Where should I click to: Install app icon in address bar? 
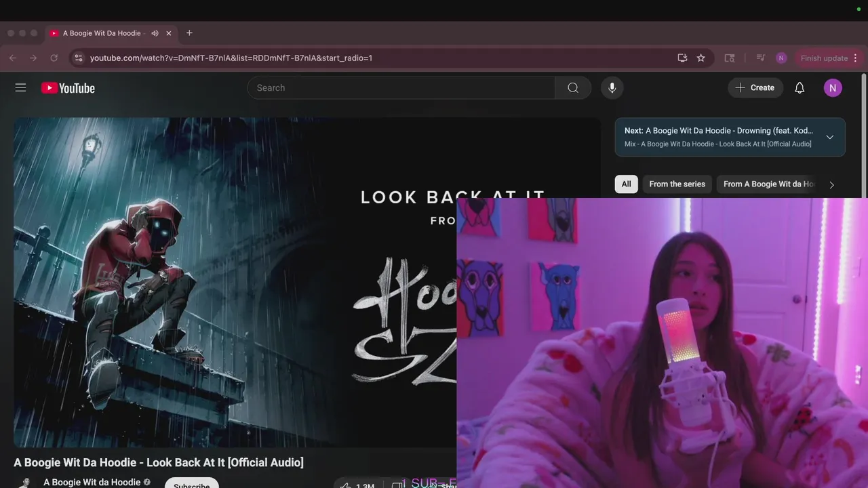coord(682,58)
